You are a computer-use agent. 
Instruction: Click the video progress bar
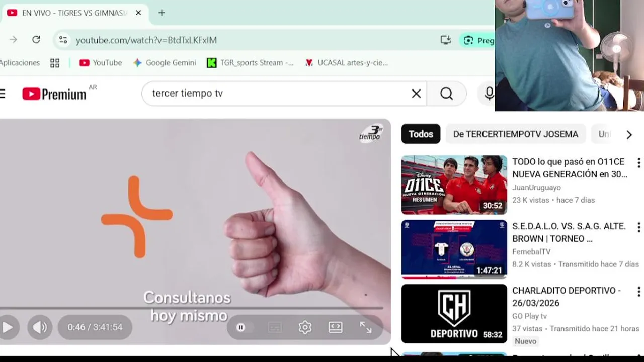(x=191, y=308)
